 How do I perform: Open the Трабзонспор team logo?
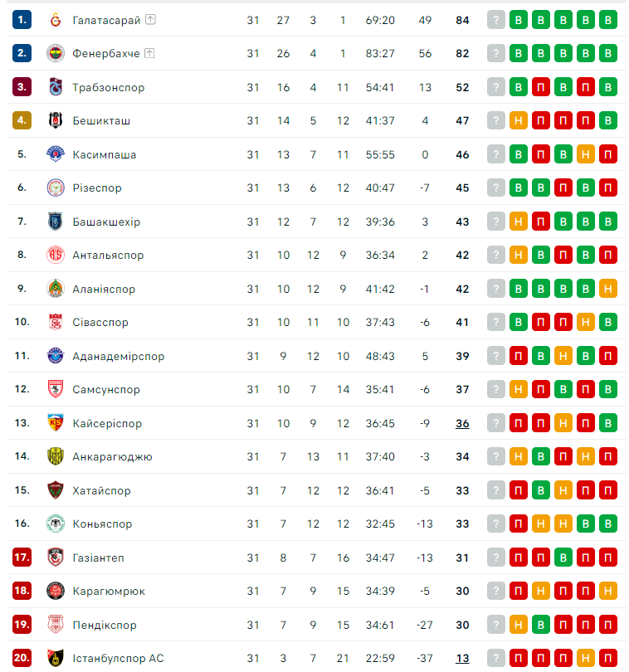56,87
